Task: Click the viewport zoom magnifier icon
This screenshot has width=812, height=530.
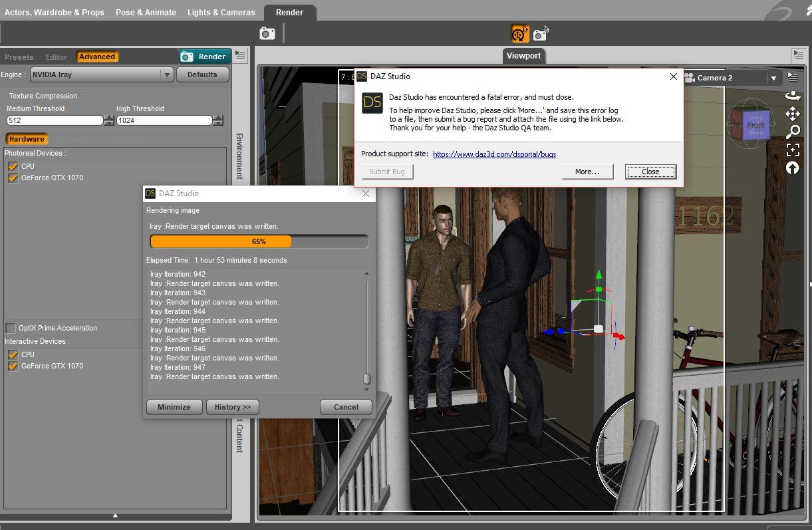Action: coord(793,132)
